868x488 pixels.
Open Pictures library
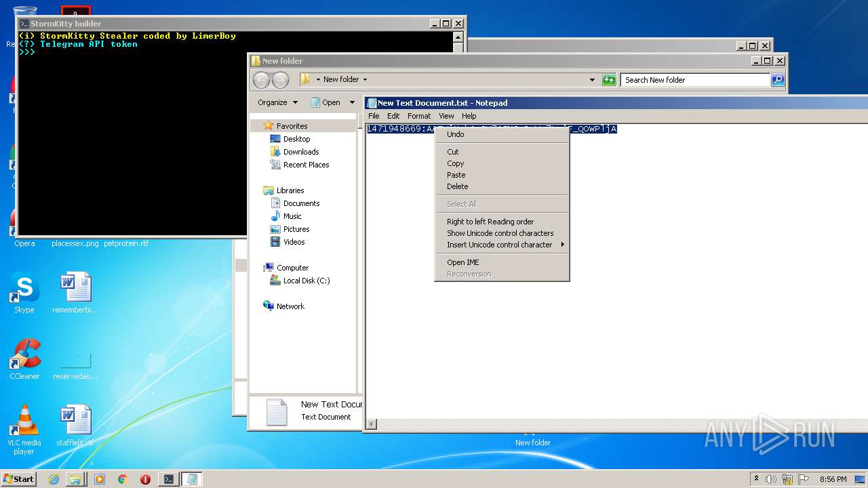click(x=296, y=229)
